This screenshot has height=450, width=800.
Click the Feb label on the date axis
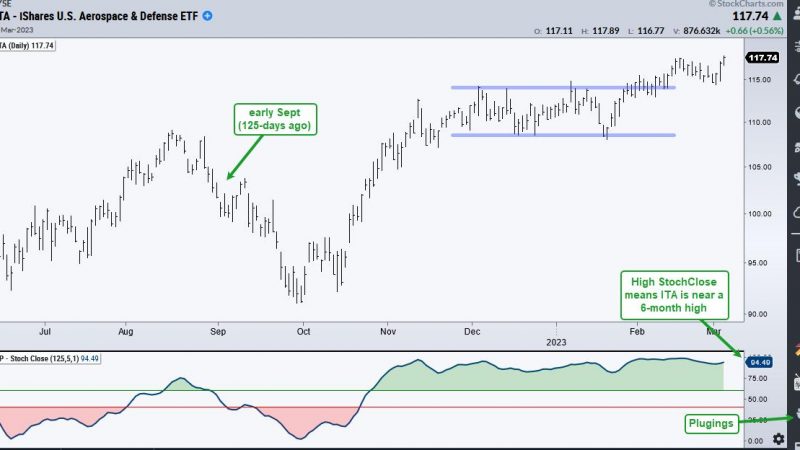[x=637, y=332]
